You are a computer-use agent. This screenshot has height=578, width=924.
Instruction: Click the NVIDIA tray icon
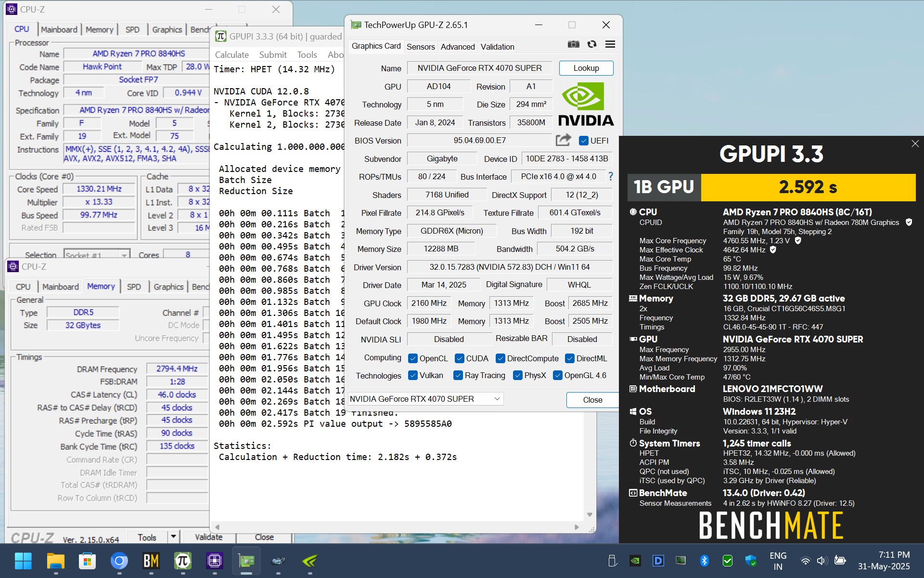coord(635,561)
